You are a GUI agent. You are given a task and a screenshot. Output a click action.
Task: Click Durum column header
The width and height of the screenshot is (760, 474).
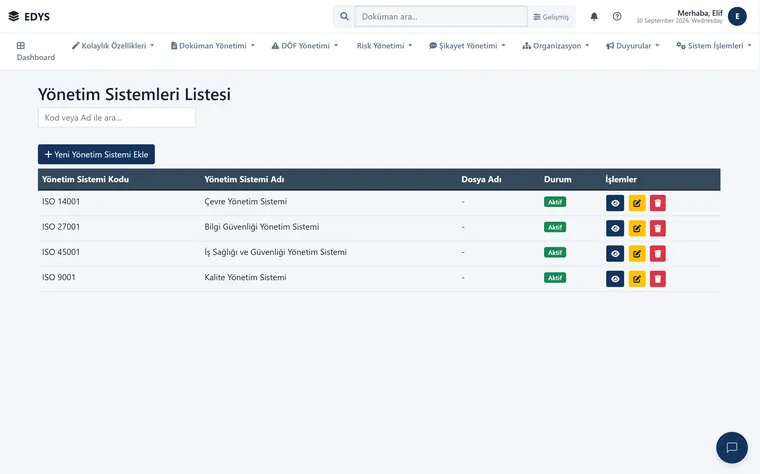point(557,179)
